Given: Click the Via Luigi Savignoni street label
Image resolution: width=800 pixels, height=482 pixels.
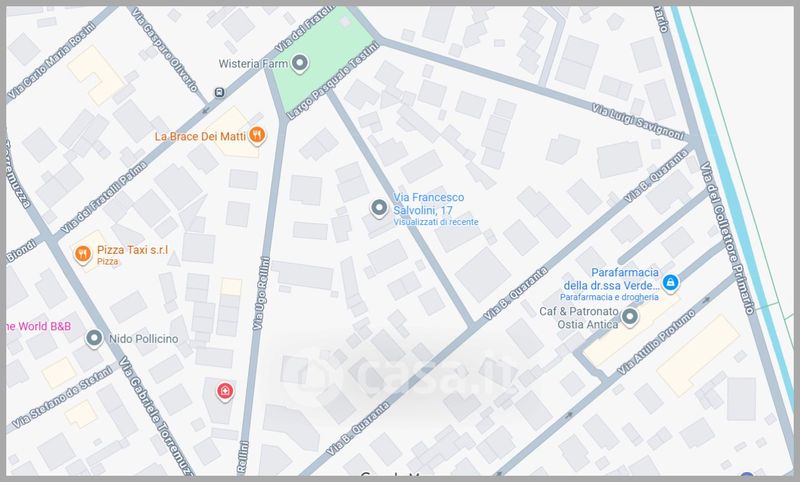Looking at the screenshot, I should [636, 121].
